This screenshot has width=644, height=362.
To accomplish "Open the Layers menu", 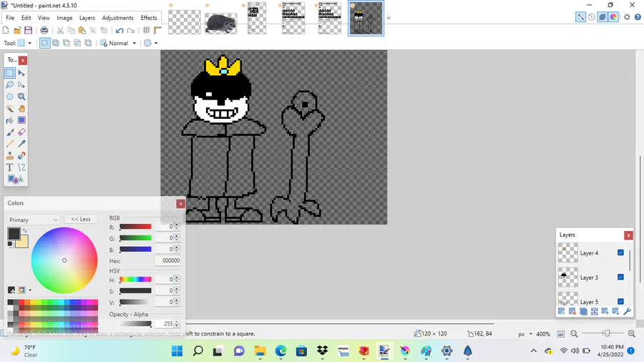I will click(x=87, y=18).
